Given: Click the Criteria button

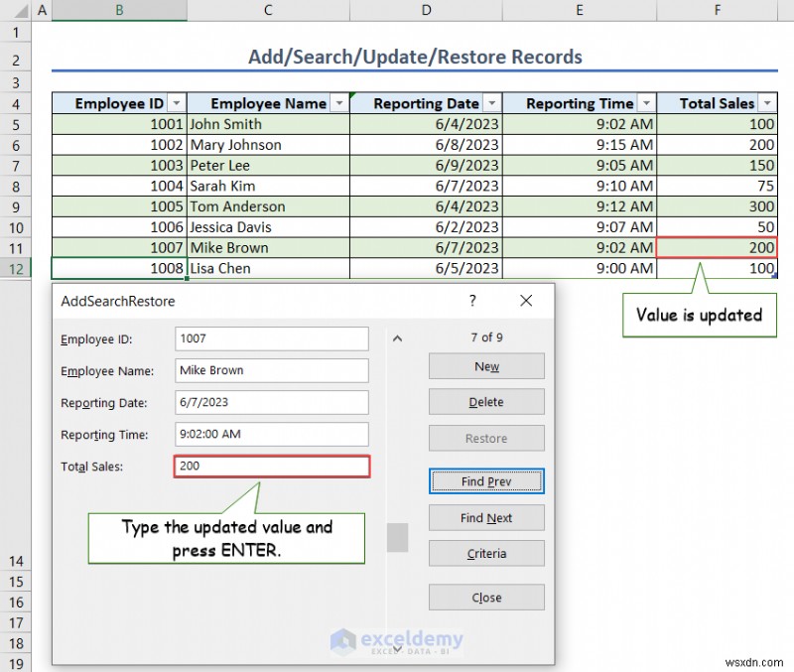Looking at the screenshot, I should coord(486,554).
